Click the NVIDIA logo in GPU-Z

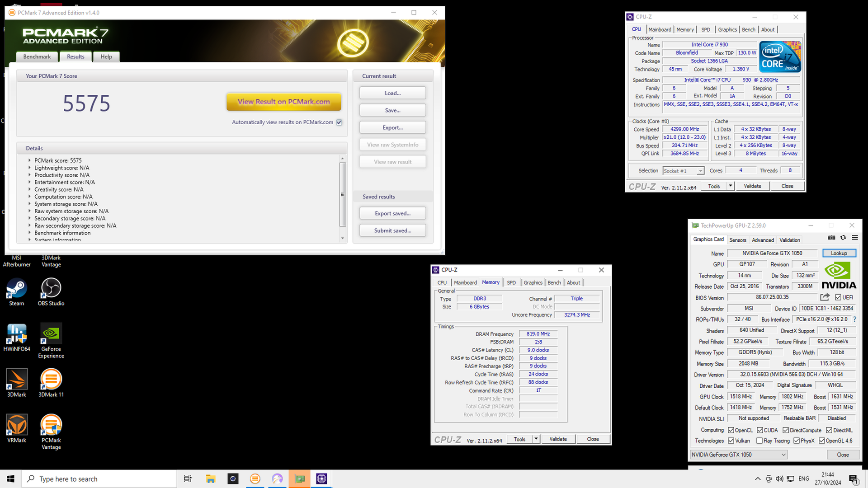click(x=839, y=276)
